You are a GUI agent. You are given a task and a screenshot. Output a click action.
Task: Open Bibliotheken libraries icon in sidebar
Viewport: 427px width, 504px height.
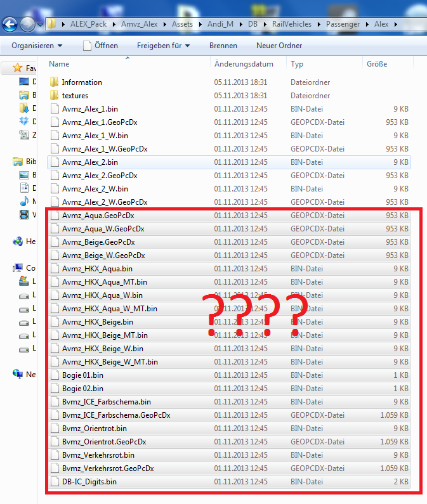point(17,162)
